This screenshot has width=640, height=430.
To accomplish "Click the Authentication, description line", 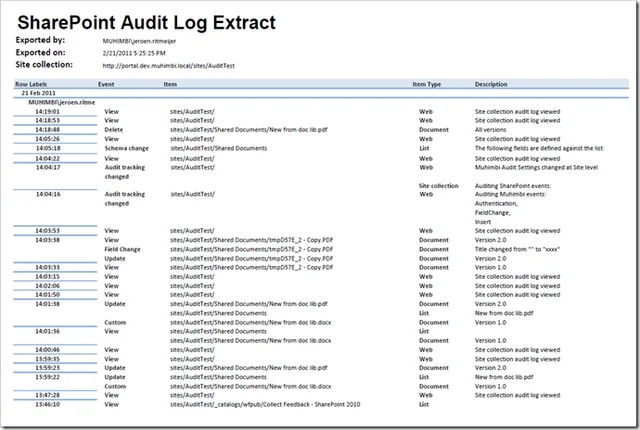I will pos(496,204).
